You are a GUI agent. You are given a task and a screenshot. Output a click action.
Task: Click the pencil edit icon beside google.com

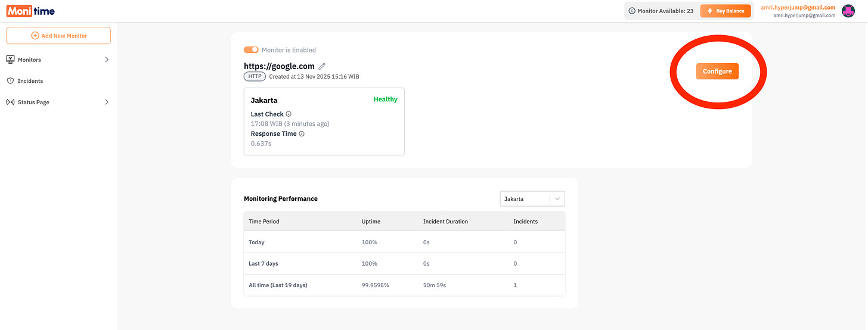(x=322, y=66)
